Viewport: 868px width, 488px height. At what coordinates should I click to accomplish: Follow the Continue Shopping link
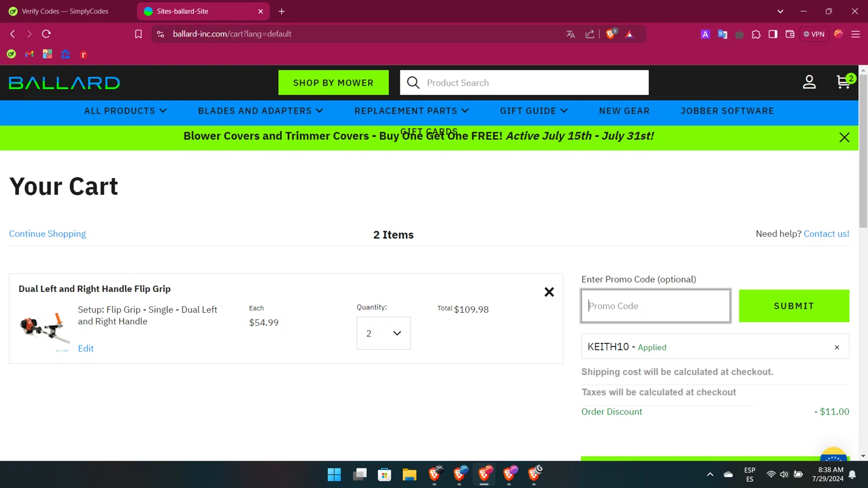[x=47, y=234]
